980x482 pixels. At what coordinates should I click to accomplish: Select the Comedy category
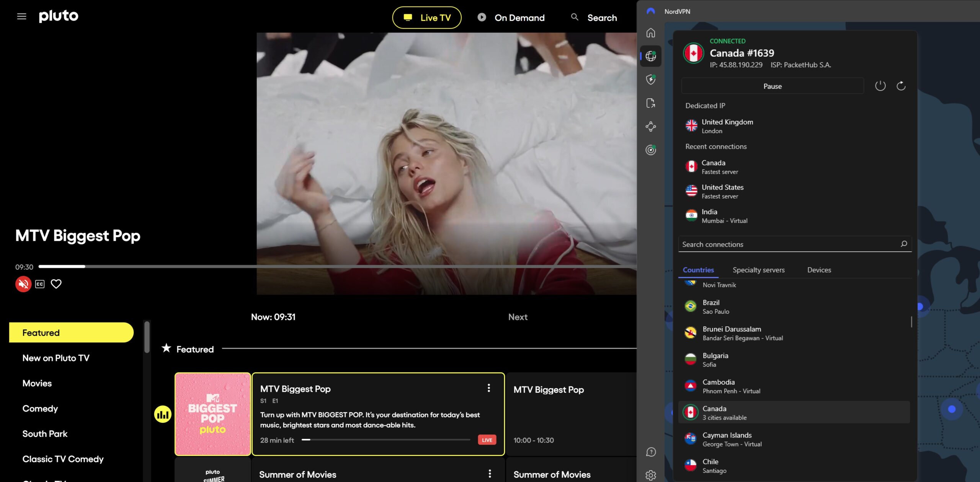(40, 409)
